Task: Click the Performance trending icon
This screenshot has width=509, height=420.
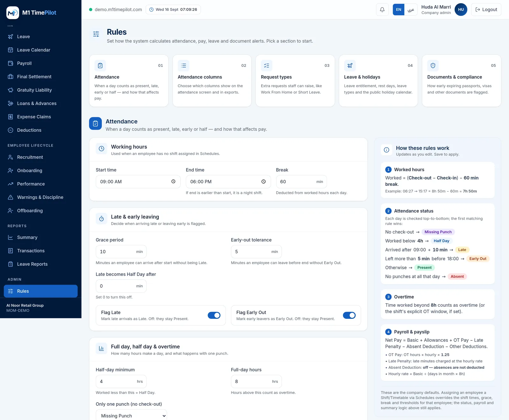Action: pos(10,184)
